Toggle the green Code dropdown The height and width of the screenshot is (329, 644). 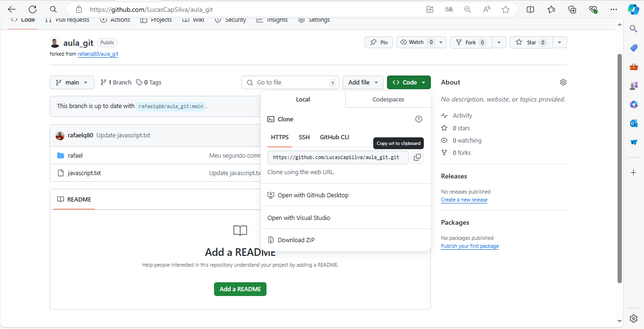409,82
